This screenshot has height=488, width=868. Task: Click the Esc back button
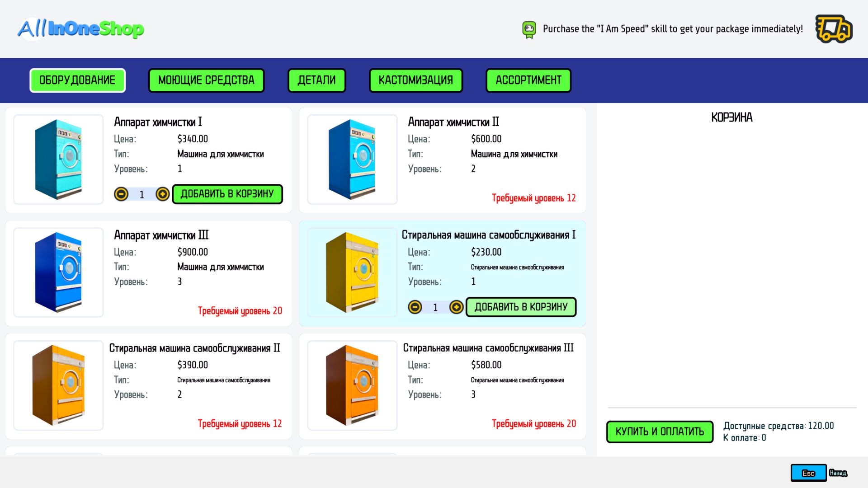(x=808, y=473)
